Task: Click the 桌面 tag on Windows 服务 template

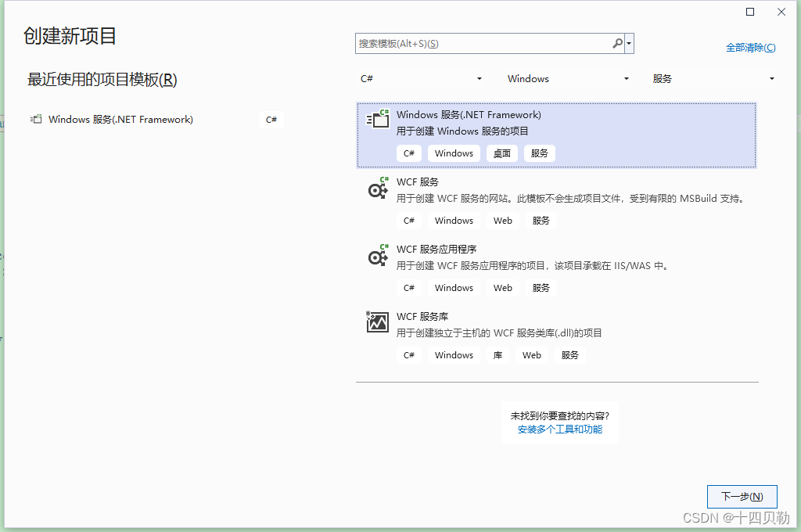Action: [x=502, y=153]
